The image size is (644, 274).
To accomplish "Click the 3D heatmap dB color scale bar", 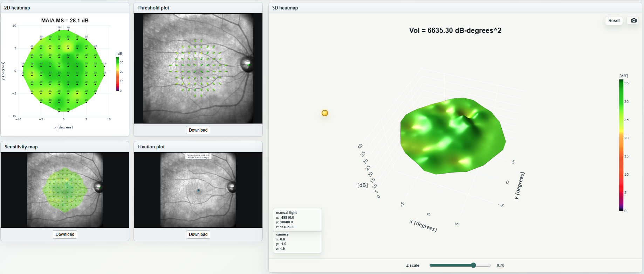I will click(x=621, y=145).
